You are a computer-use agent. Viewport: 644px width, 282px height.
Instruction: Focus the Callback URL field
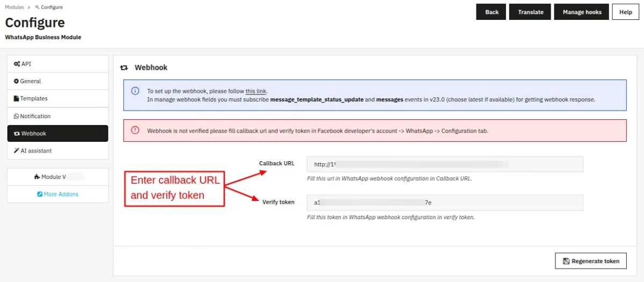coord(445,164)
